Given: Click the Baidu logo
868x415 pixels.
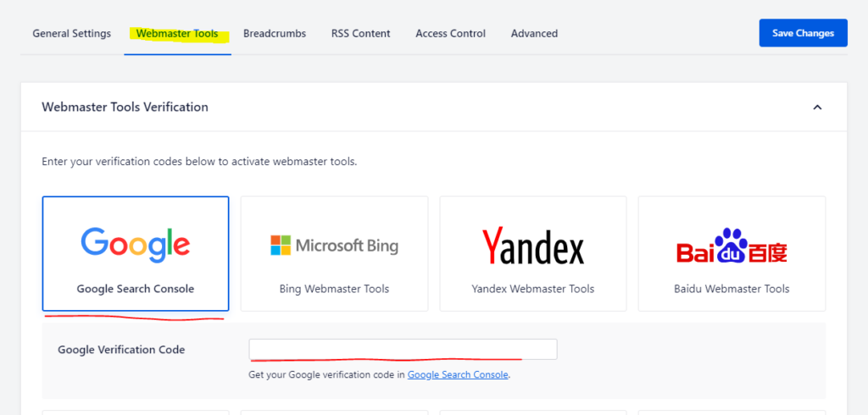Looking at the screenshot, I should [x=732, y=246].
